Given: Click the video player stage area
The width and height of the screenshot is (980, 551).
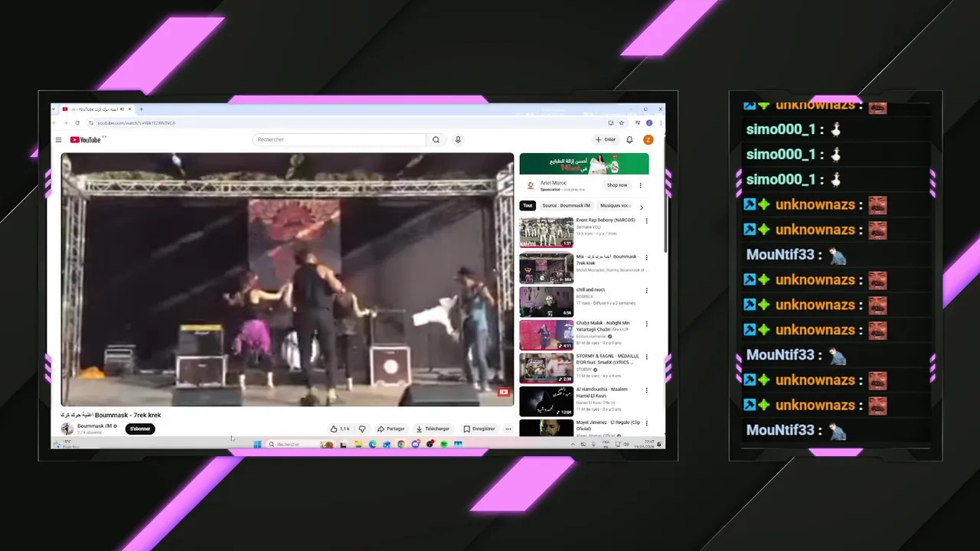Looking at the screenshot, I should (x=287, y=279).
